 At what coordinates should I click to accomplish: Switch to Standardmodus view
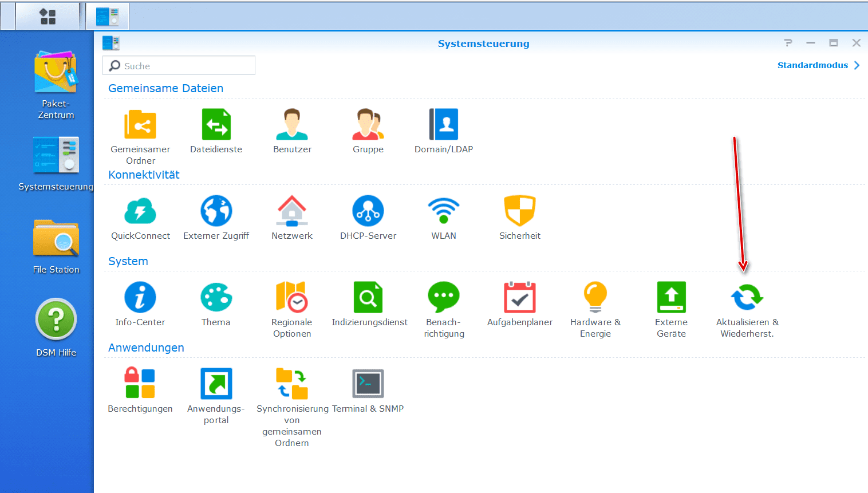819,65
